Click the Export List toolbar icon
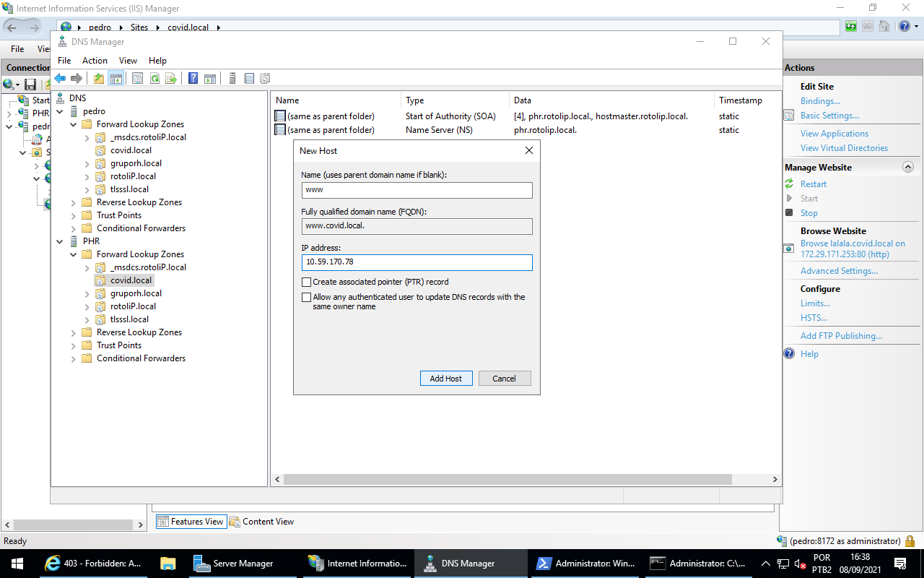The width and height of the screenshot is (924, 578). pos(171,79)
